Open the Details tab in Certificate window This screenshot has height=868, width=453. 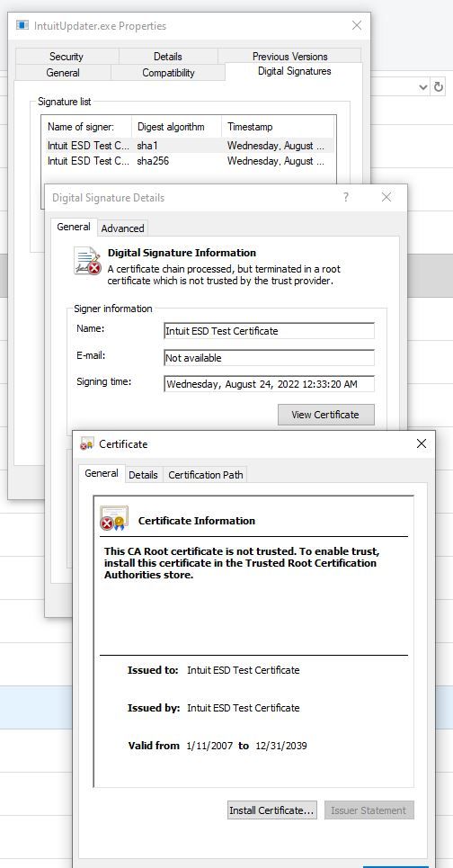coord(143,475)
